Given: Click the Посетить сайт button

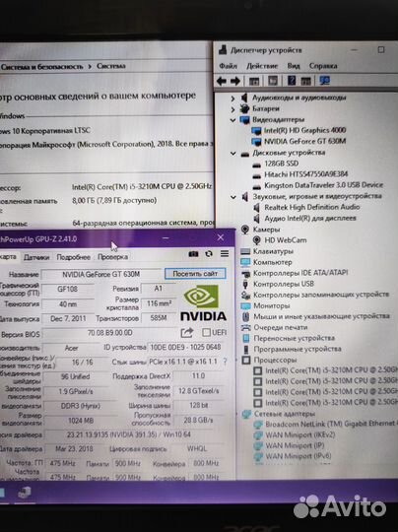Looking at the screenshot, I should pyautogui.click(x=195, y=274).
